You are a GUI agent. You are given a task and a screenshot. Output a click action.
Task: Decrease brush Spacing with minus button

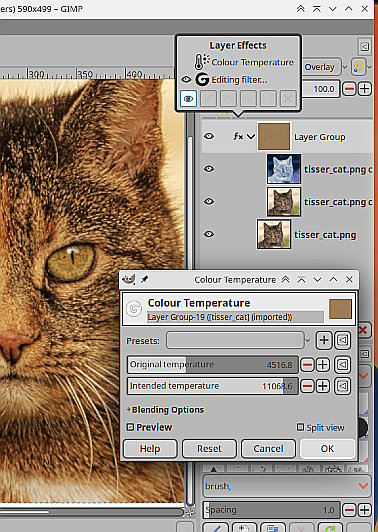click(349, 510)
